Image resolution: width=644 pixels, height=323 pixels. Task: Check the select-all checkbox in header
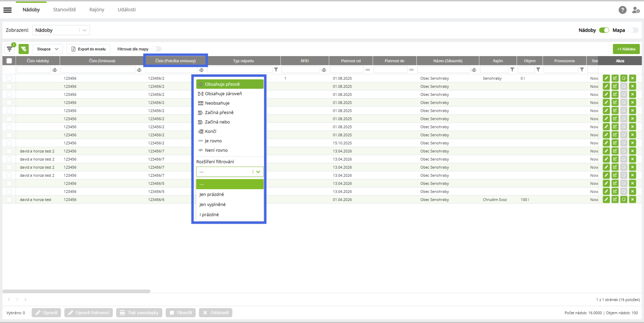pyautogui.click(x=9, y=61)
